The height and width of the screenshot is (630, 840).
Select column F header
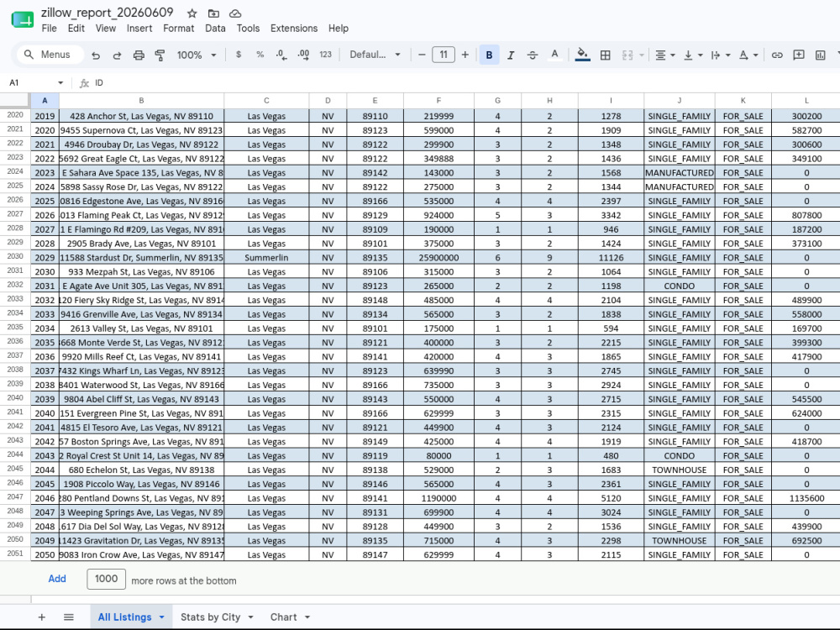pyautogui.click(x=438, y=100)
